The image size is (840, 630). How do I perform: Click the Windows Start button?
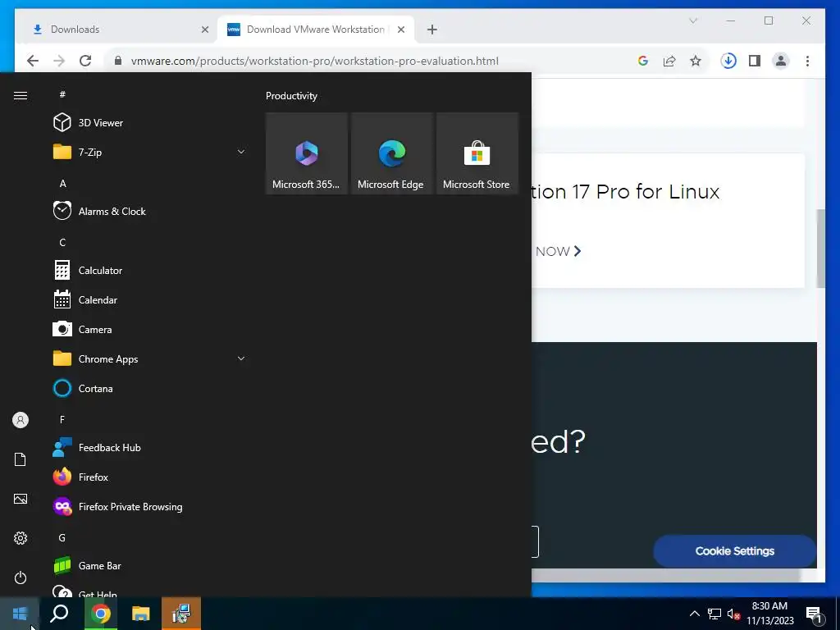coord(20,614)
